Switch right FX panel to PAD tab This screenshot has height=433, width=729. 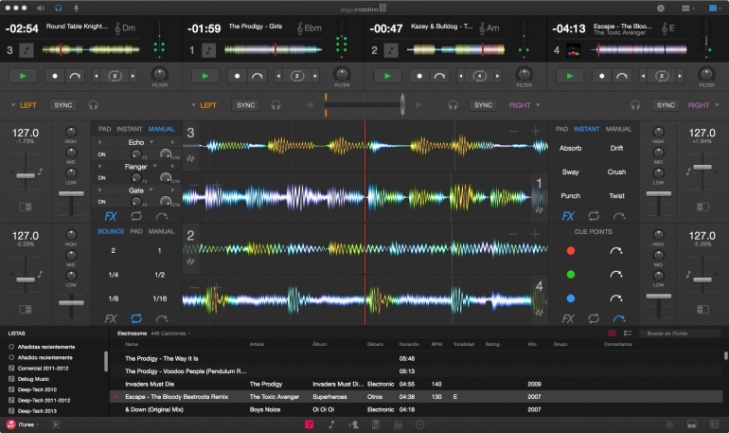[x=562, y=129]
